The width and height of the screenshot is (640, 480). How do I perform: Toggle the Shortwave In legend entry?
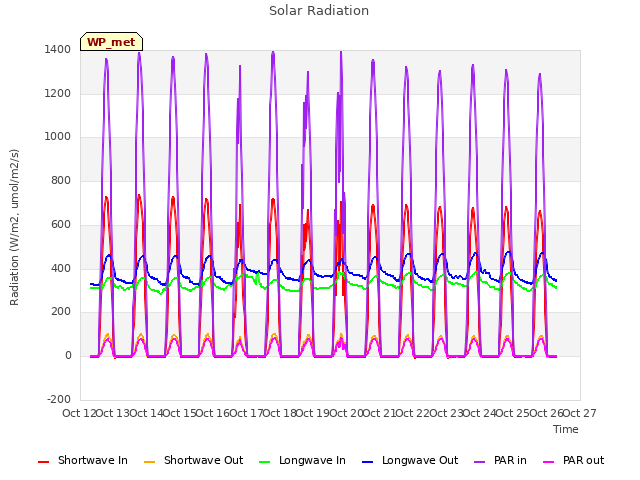pyautogui.click(x=83, y=460)
